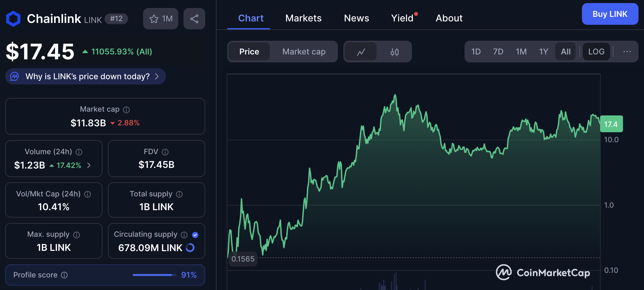644x290 pixels.
Task: Open the three-dots chart options menu
Action: pyautogui.click(x=627, y=52)
